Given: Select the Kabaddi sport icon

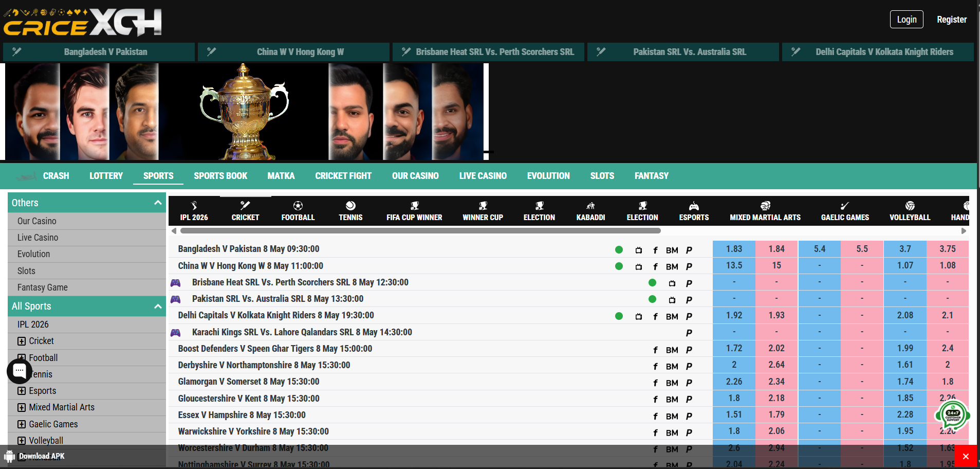Looking at the screenshot, I should 590,206.
